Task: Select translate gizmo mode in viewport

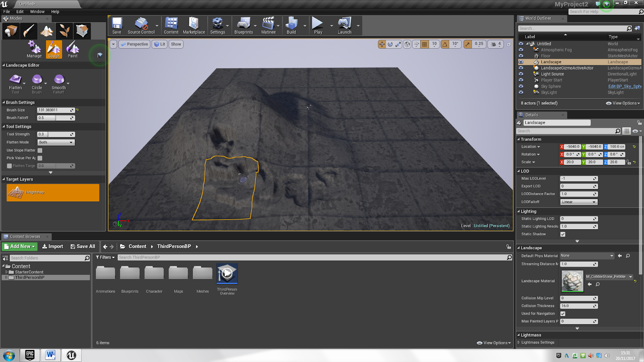Action: coord(382,44)
